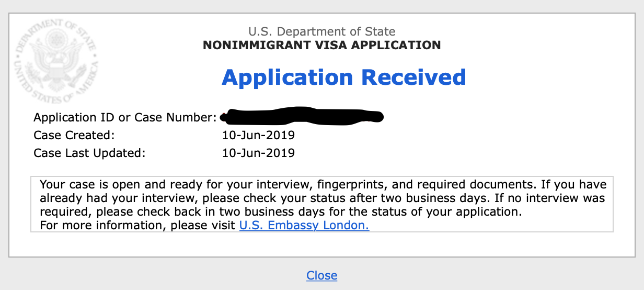Click the Application Received heading

pyautogui.click(x=343, y=77)
